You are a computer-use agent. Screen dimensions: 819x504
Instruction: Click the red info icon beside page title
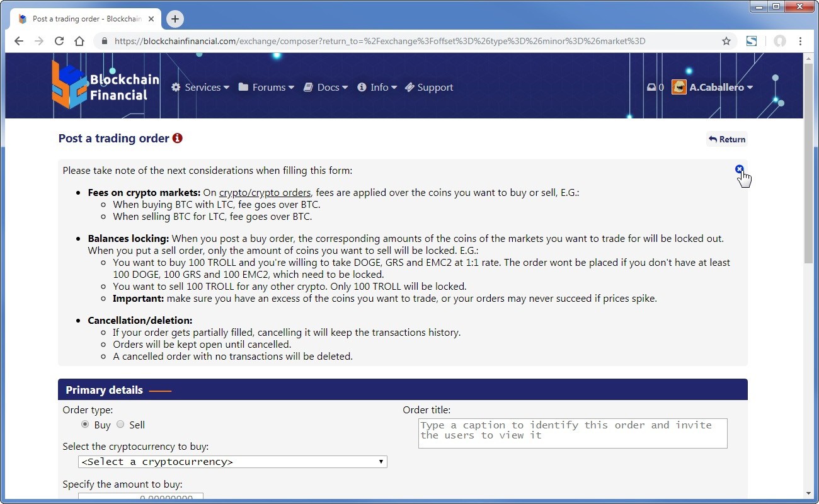click(x=178, y=138)
